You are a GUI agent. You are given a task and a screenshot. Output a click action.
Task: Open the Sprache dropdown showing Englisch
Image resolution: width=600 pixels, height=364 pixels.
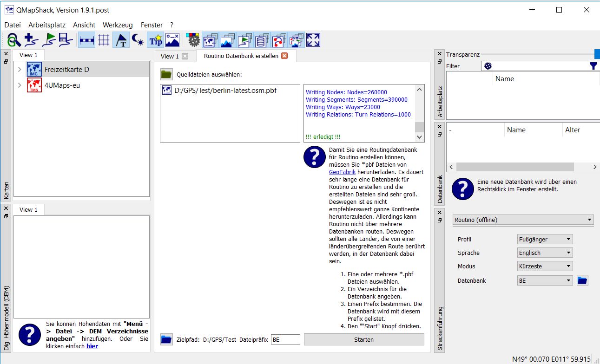tap(545, 253)
